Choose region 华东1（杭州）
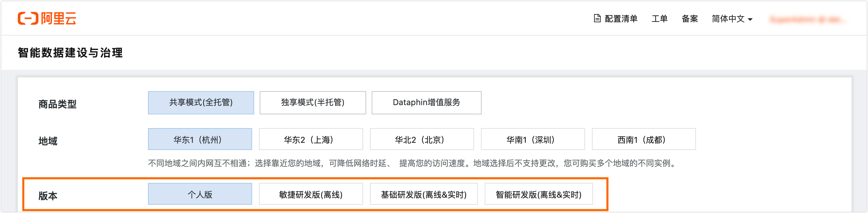This screenshot has height=213, width=868. (x=200, y=139)
